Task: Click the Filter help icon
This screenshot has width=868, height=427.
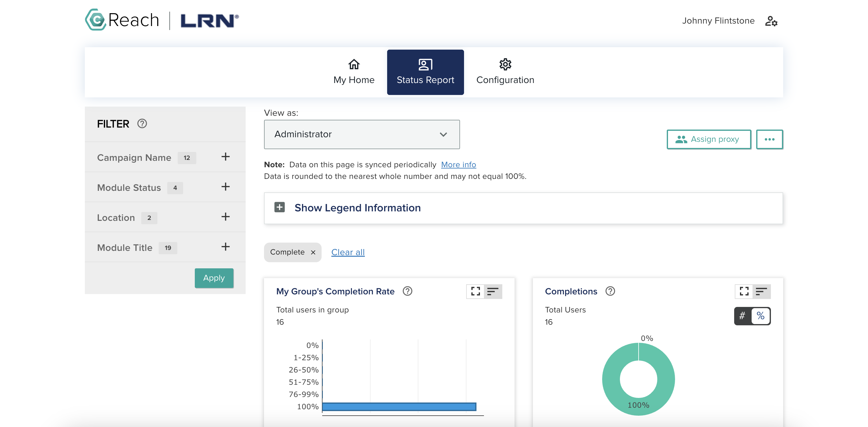Action: pyautogui.click(x=142, y=124)
